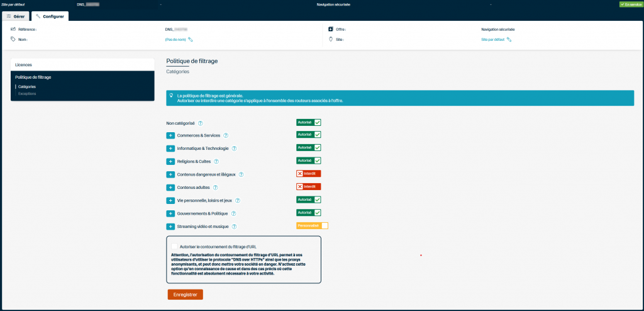Screen dimensions: 644x311
Task: Toggle Autorisé switch for Non catégorisé
Action: point(309,123)
